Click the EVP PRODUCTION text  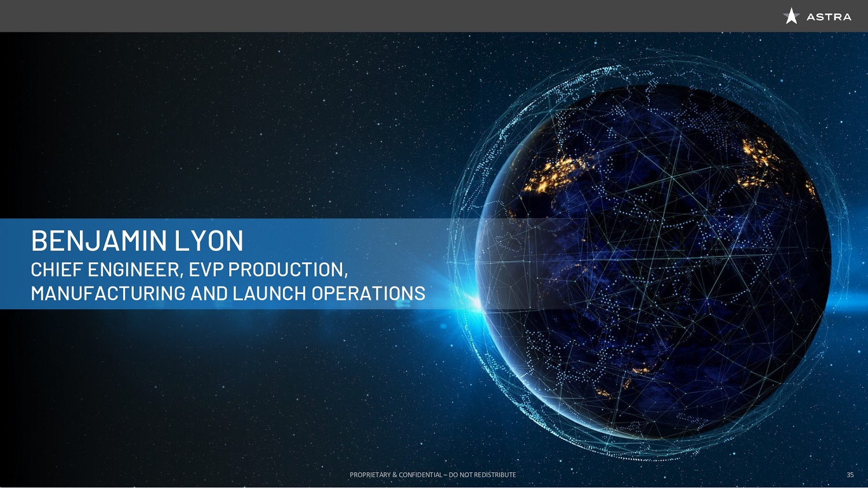pyautogui.click(x=268, y=270)
